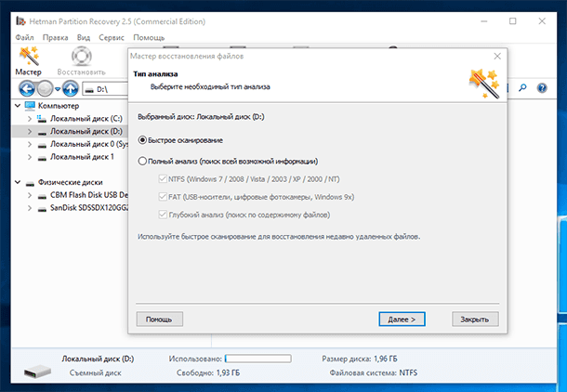567x392 pixels.
Task: Click the Физические диски label
Action: (71, 182)
